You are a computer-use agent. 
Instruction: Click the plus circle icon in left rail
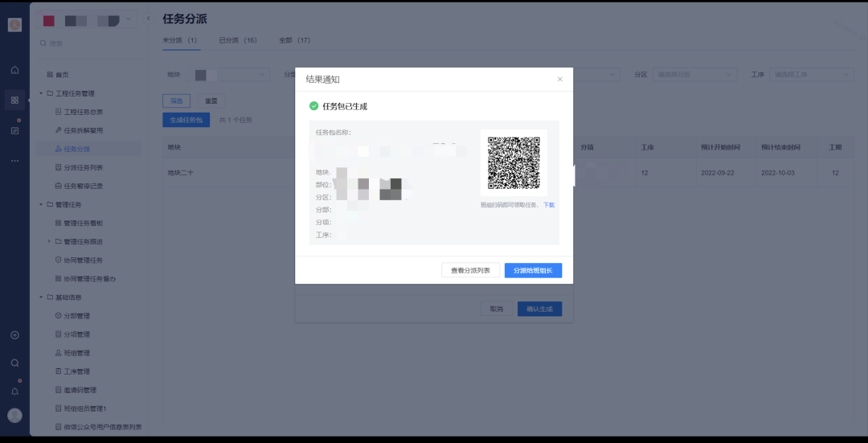pyautogui.click(x=15, y=335)
